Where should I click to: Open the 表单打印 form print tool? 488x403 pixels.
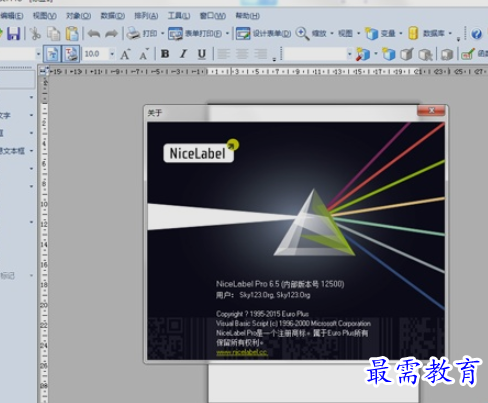tap(195, 34)
